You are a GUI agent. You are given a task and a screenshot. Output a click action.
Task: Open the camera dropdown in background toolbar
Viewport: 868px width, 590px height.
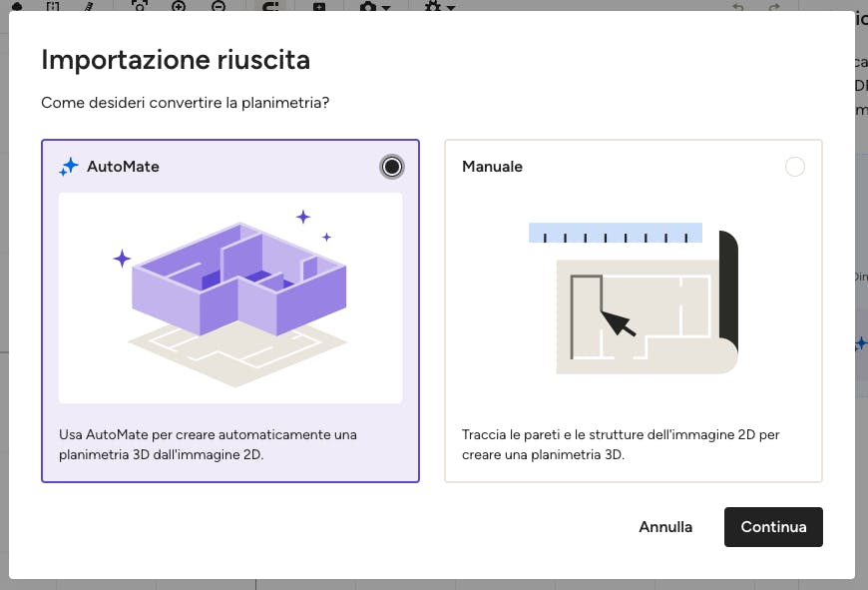[x=375, y=6]
